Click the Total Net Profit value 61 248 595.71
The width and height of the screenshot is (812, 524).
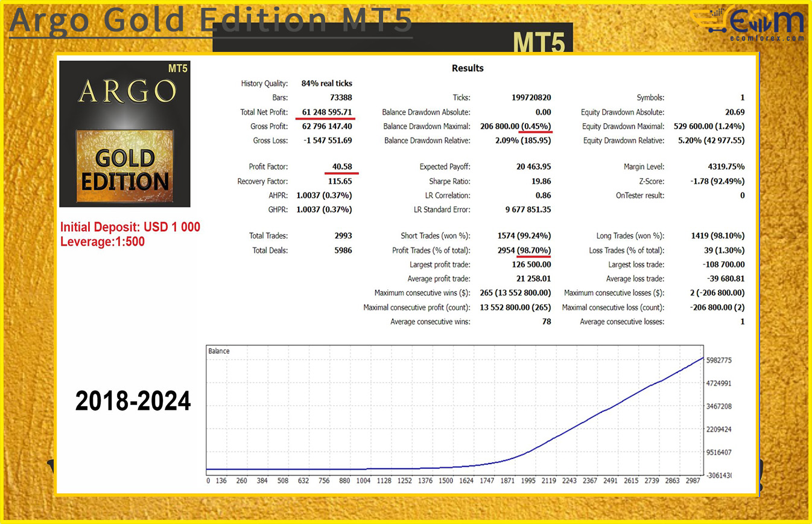[326, 112]
